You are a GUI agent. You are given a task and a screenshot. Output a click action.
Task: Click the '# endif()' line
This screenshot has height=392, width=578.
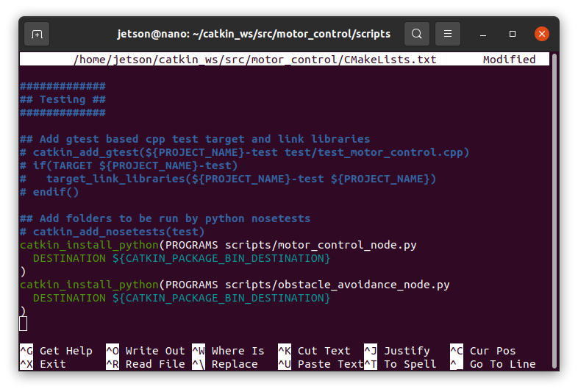(49, 192)
